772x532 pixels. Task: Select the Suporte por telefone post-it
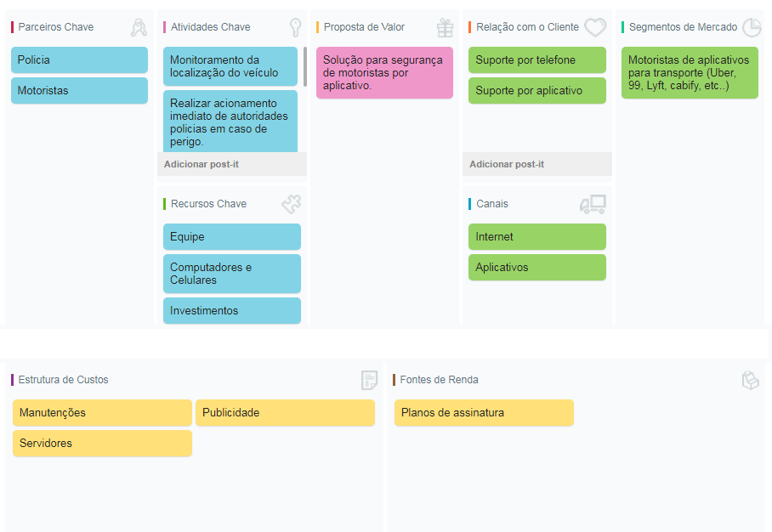[536, 60]
